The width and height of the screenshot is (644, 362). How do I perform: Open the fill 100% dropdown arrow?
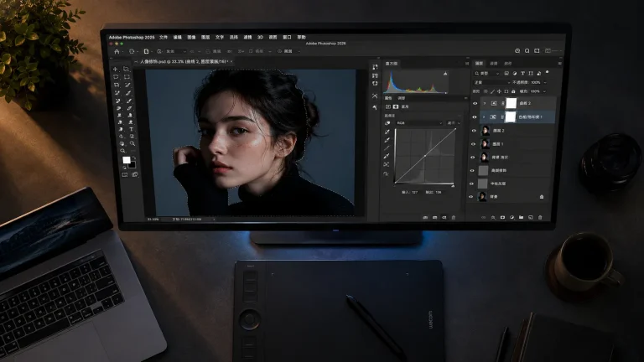click(x=544, y=91)
